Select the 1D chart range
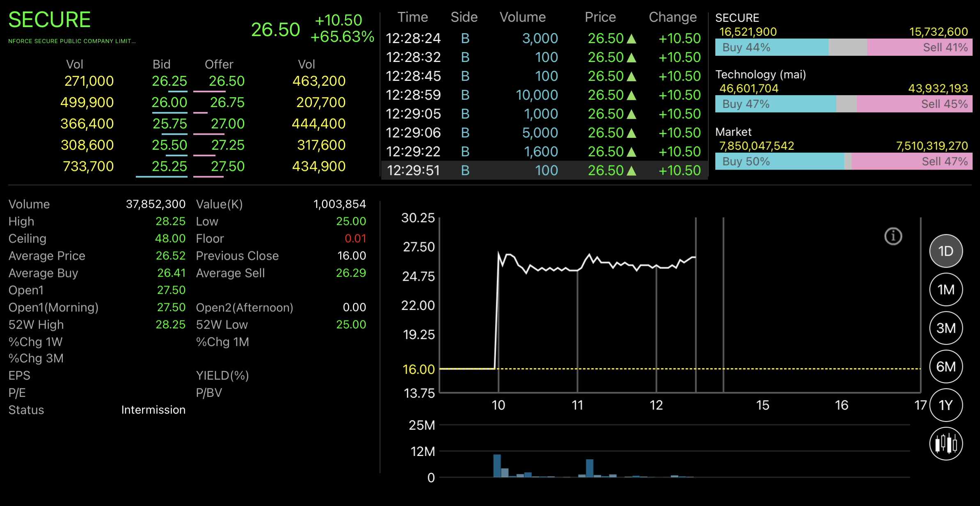 click(946, 251)
